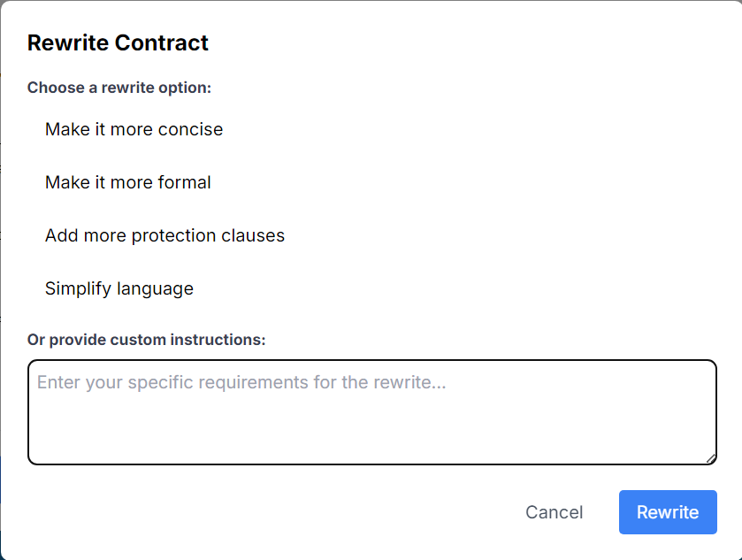This screenshot has width=742, height=560.
Task: Place cursor in the rewrite requirements box
Action: 371,412
